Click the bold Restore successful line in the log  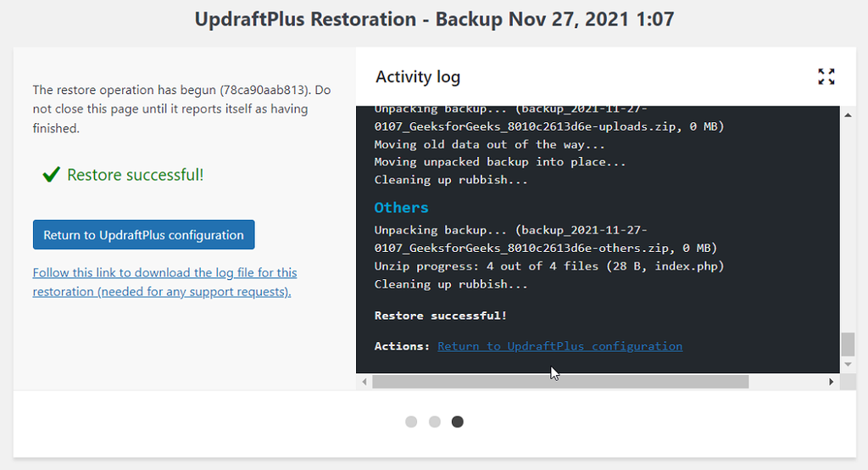click(441, 316)
